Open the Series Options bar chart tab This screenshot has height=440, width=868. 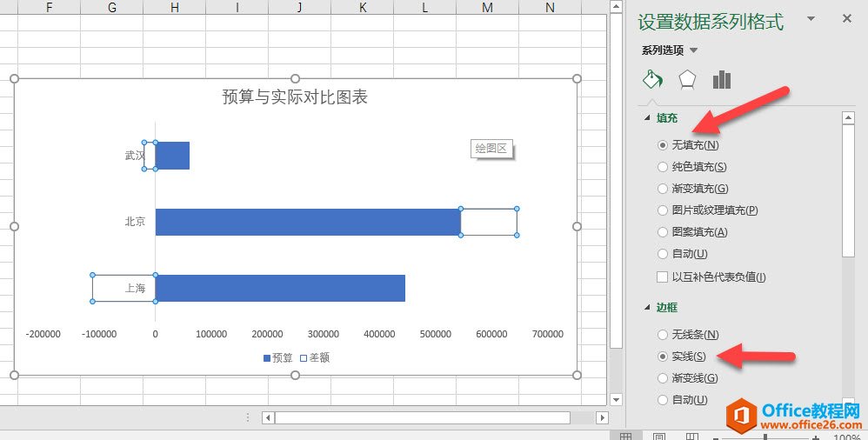[x=721, y=80]
